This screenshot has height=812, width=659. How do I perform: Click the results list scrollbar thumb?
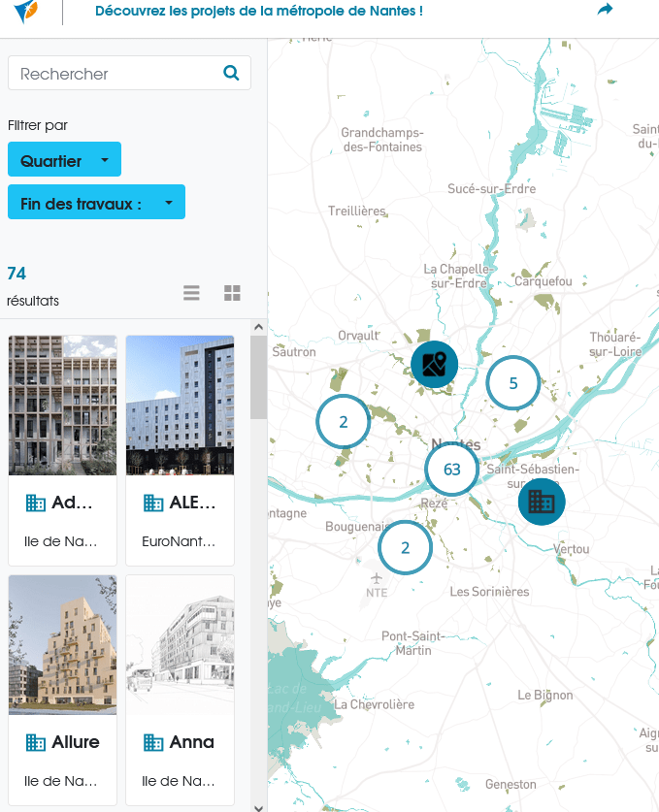[x=258, y=377]
